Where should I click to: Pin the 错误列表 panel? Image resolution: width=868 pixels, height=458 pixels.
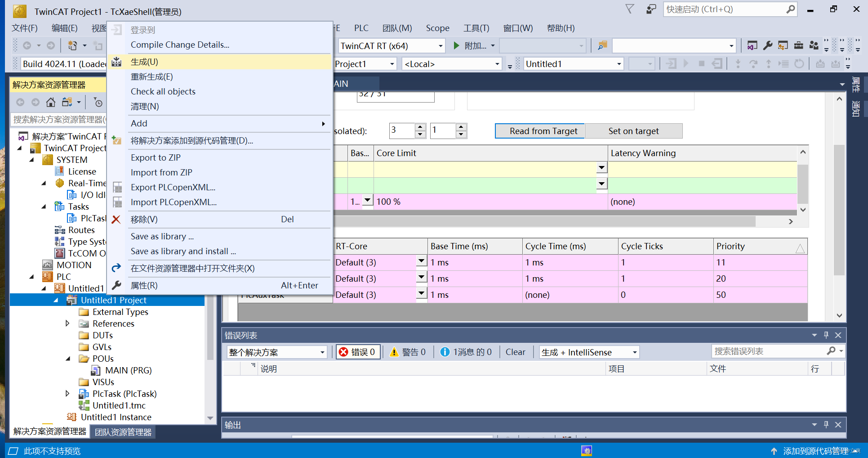(826, 335)
